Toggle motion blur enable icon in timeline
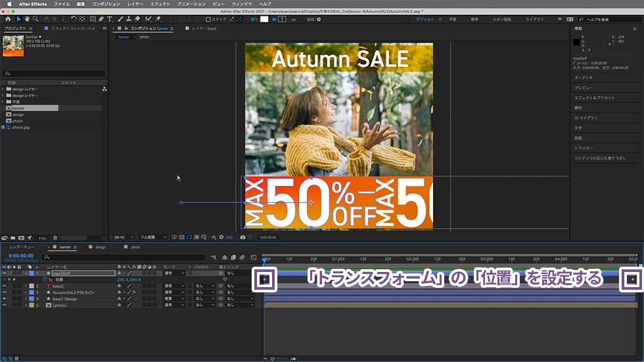 tap(242, 258)
